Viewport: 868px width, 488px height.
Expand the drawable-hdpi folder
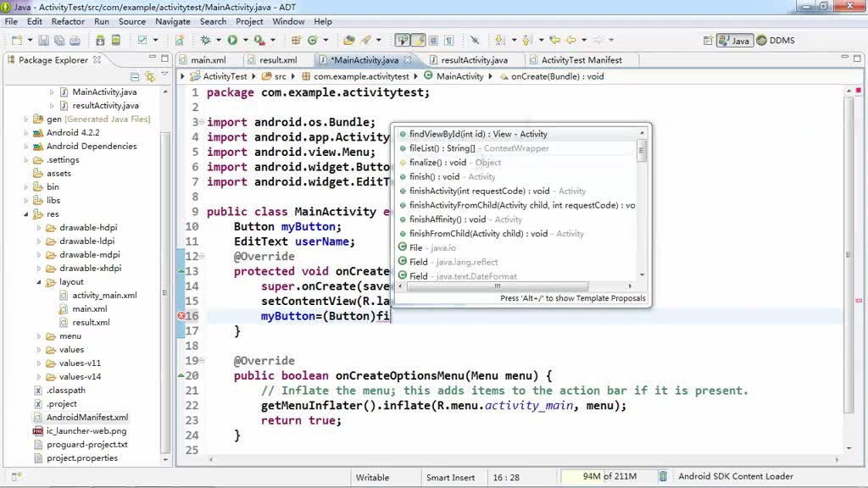[x=39, y=228]
